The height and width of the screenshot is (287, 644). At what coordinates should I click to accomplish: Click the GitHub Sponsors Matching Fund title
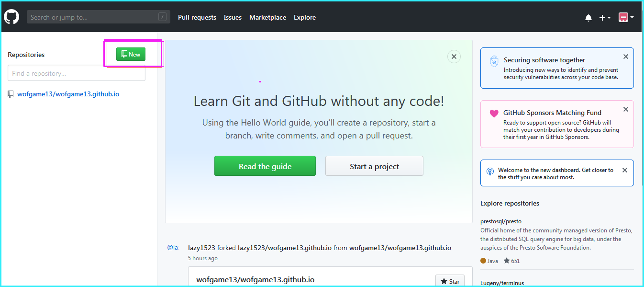pos(552,113)
